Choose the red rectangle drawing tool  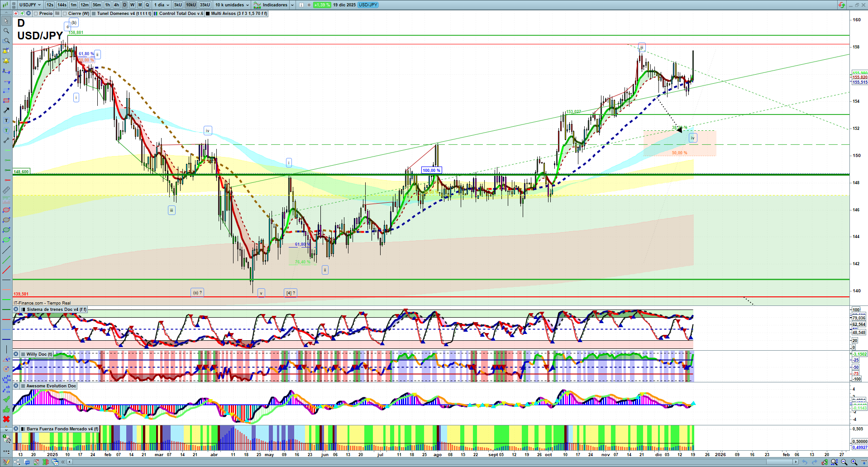[6, 100]
